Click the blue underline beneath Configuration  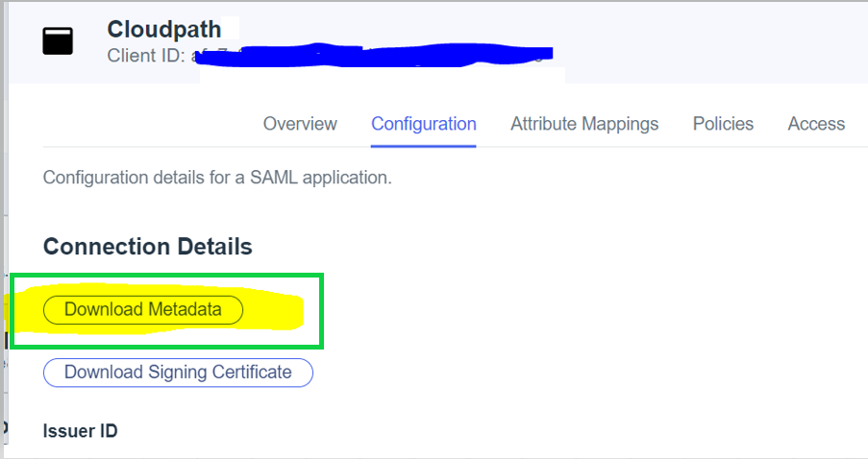coord(423,146)
